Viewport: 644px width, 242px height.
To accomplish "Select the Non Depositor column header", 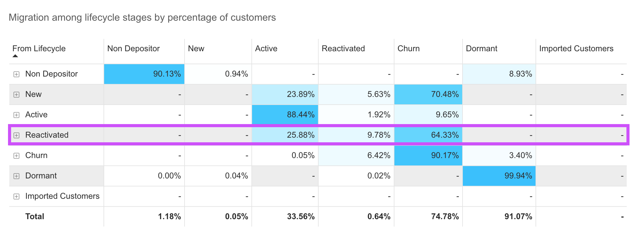I will coord(133,48).
